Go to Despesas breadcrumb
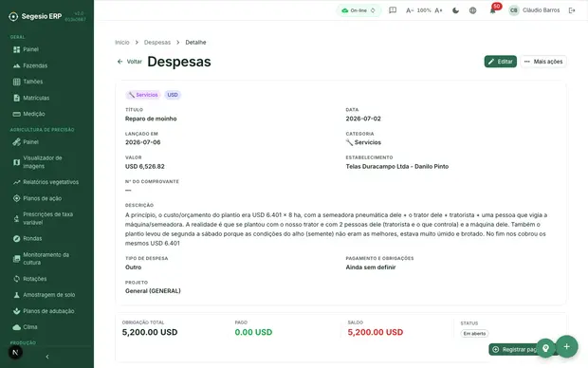 157,43
